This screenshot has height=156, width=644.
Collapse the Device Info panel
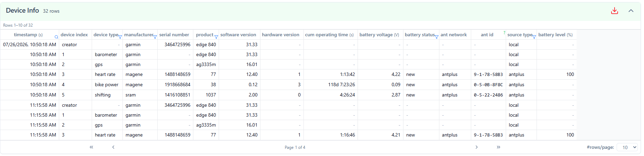631,11
